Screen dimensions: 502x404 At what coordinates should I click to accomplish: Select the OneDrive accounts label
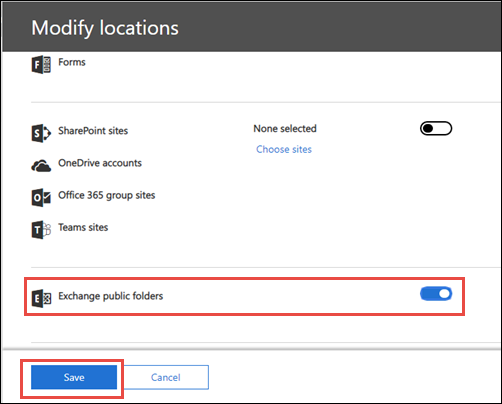pyautogui.click(x=100, y=163)
